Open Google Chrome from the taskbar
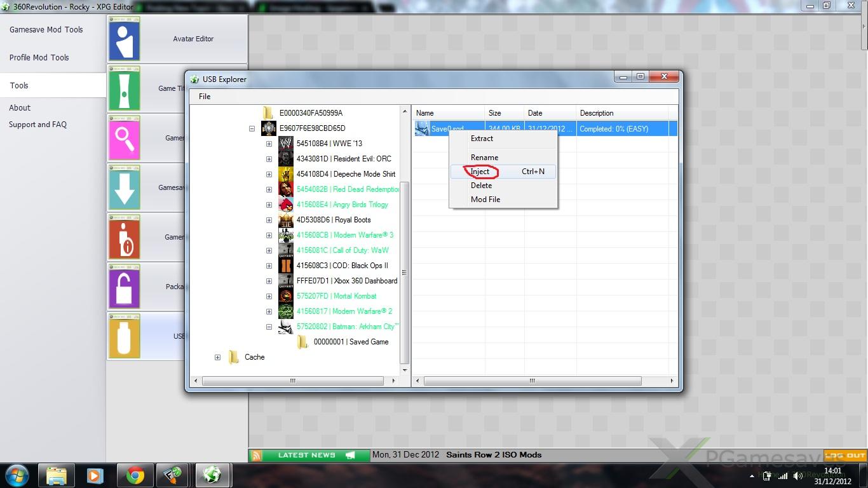Image resolution: width=868 pixels, height=488 pixels. (x=135, y=475)
